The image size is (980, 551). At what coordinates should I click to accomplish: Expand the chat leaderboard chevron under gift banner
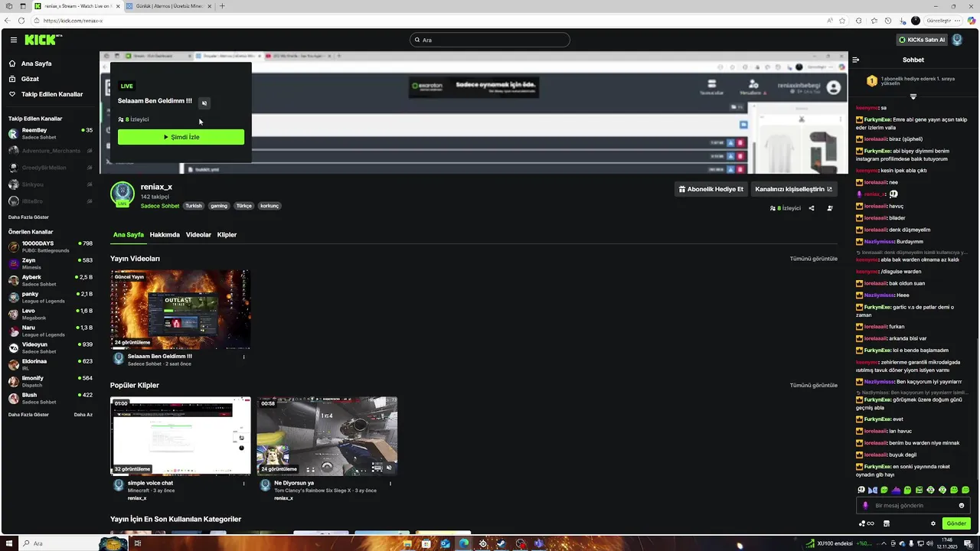click(x=913, y=96)
